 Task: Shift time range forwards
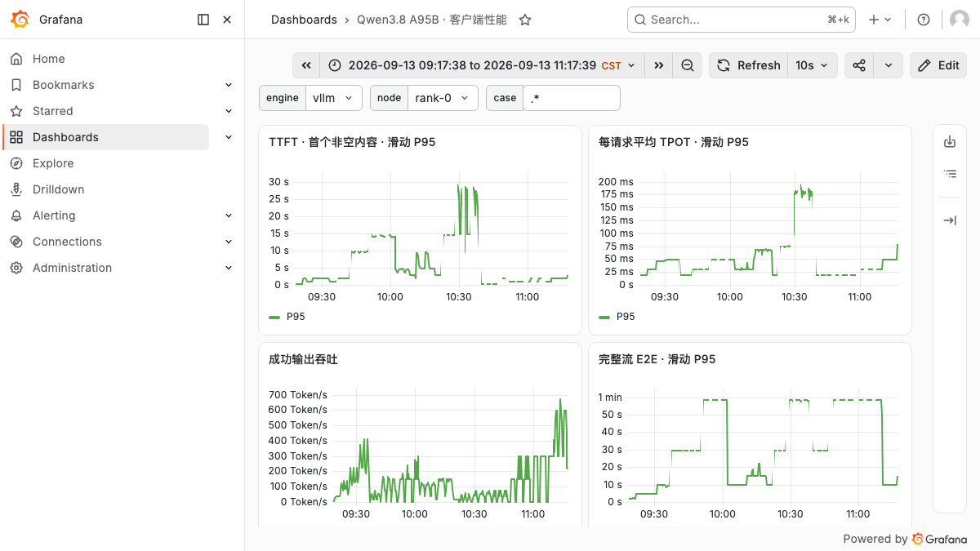pyautogui.click(x=658, y=65)
